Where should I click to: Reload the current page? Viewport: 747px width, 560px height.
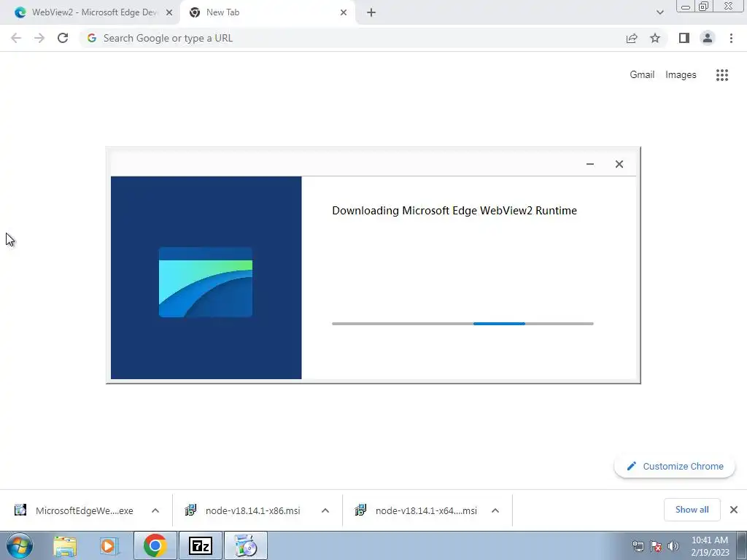click(63, 38)
